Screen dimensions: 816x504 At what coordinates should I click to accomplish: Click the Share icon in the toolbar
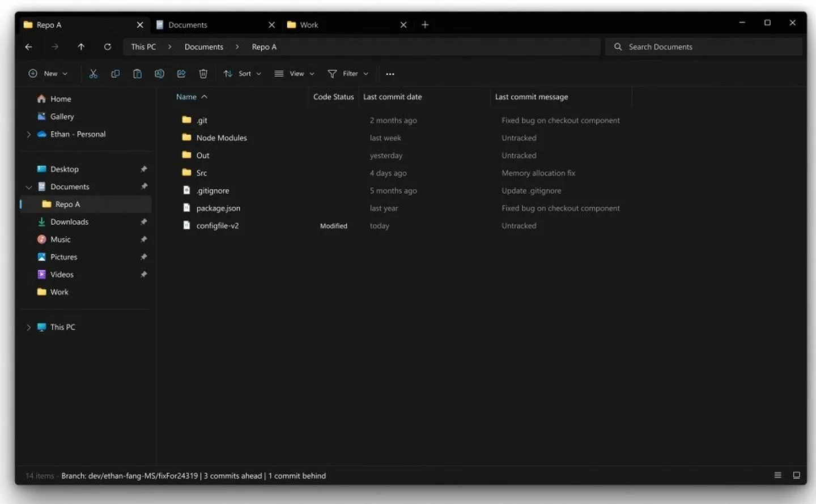pyautogui.click(x=181, y=74)
